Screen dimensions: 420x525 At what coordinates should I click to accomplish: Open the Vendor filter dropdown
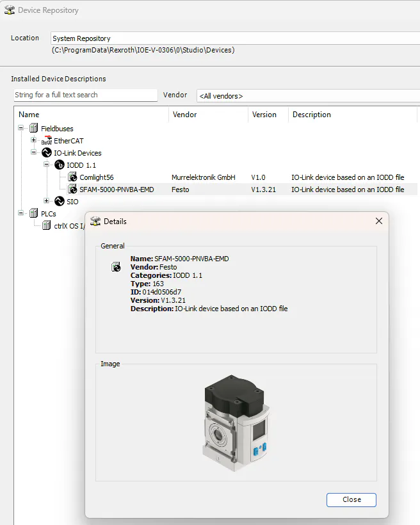tap(307, 96)
